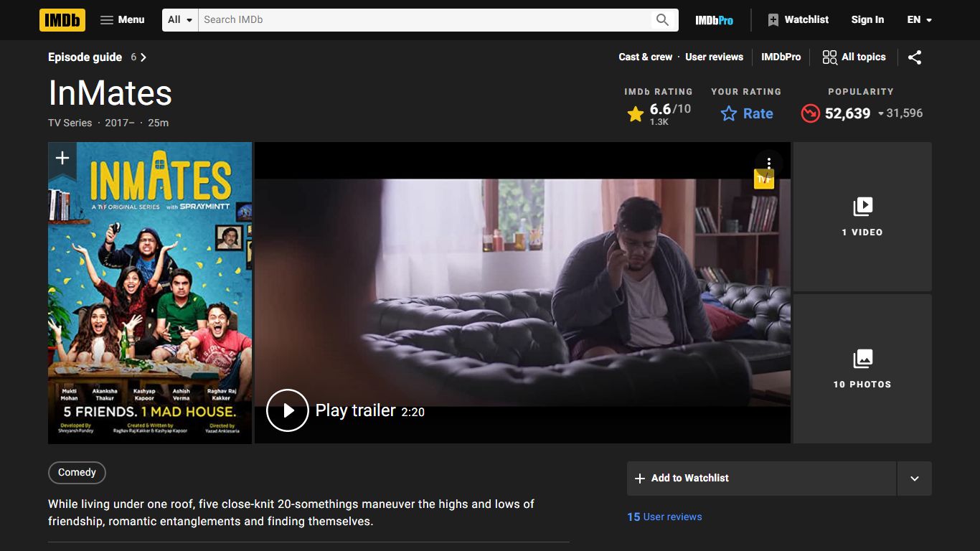Open User reviews link in header

click(714, 57)
